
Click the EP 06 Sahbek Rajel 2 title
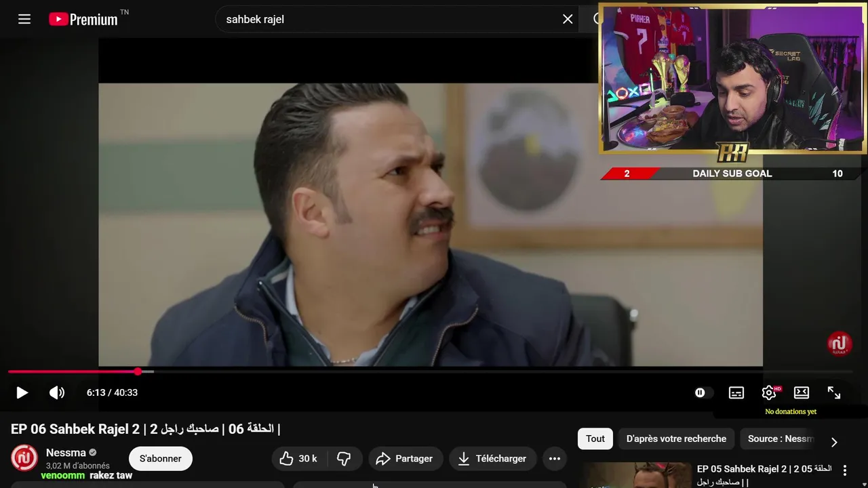(145, 429)
